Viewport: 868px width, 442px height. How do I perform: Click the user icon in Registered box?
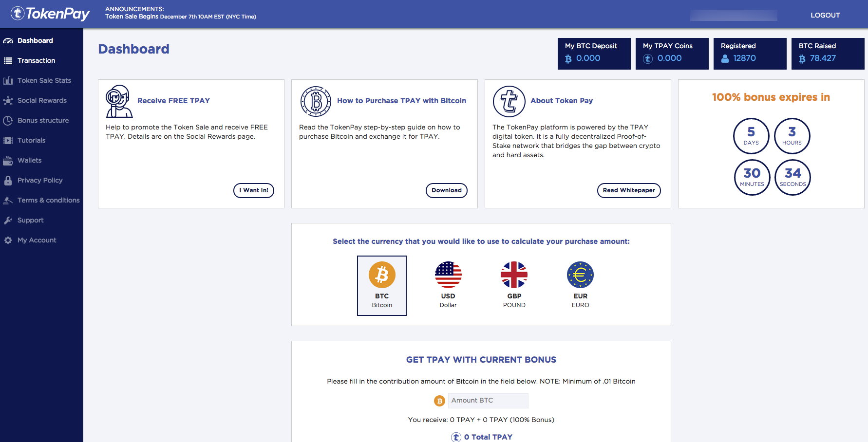tap(725, 59)
